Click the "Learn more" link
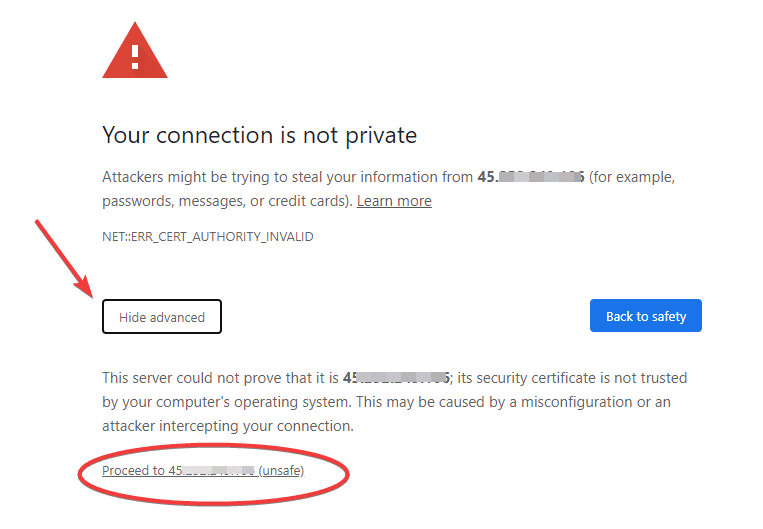Screen dimensions: 763x529 click(394, 201)
